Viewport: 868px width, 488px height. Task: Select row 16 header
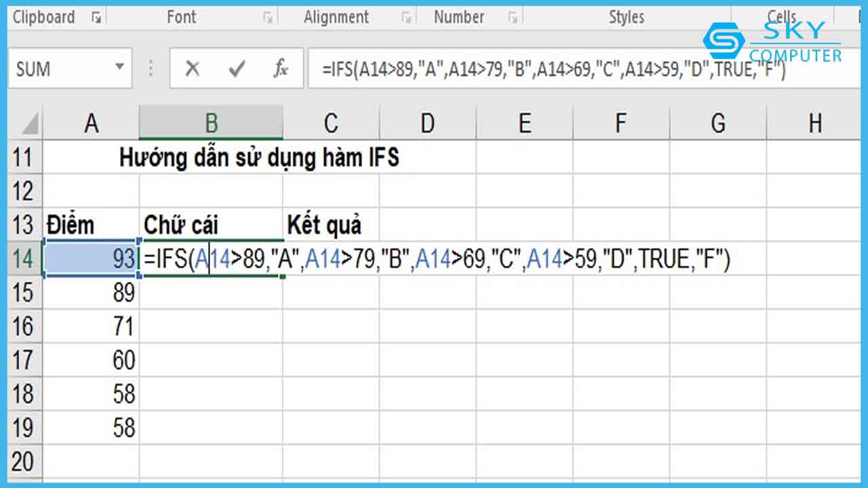coord(25,327)
